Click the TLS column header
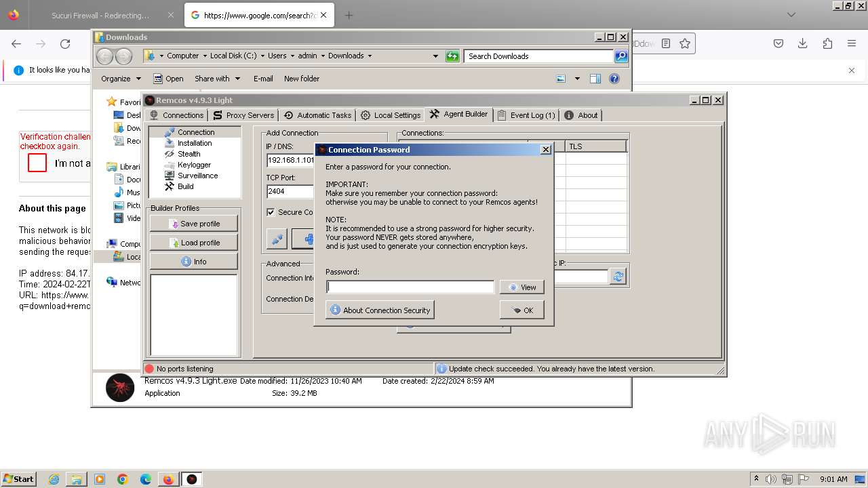The image size is (868, 488). 596,146
